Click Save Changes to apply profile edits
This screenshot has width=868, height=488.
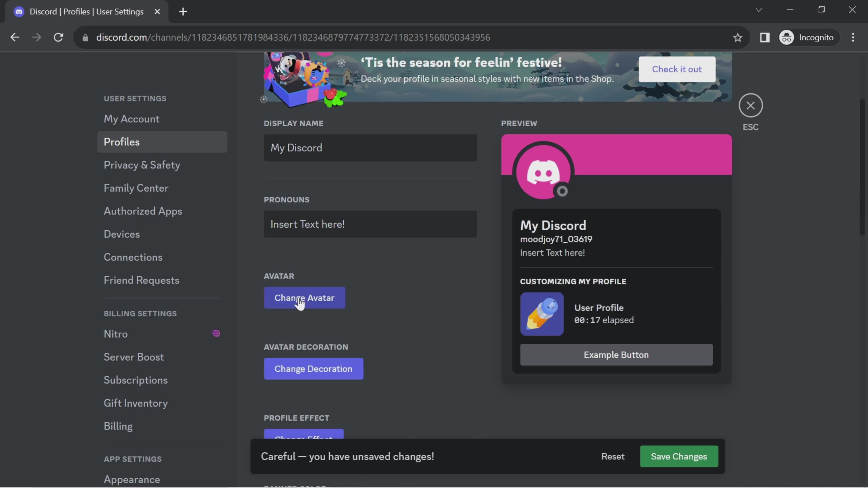coord(679,456)
